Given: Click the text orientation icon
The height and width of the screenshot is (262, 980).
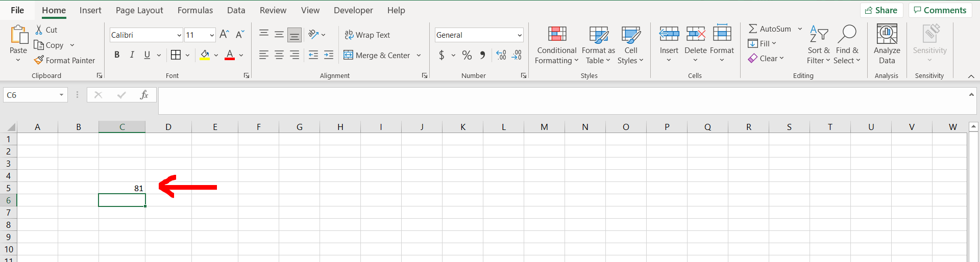Looking at the screenshot, I should pyautogui.click(x=313, y=35).
